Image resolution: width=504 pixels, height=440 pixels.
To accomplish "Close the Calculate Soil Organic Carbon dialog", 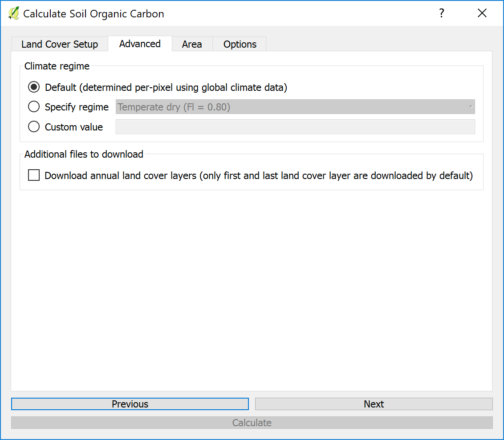I will coord(482,13).
